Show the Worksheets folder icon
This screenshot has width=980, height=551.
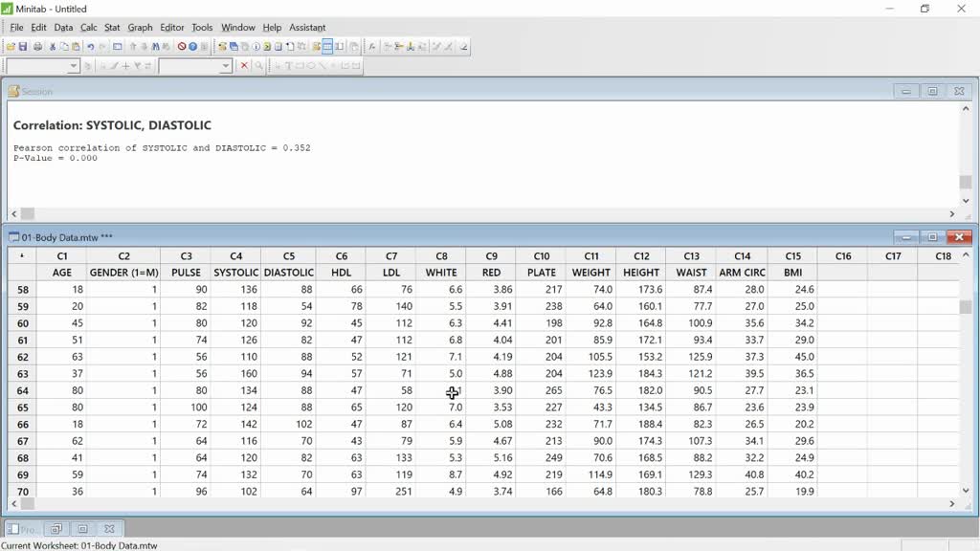click(234, 47)
